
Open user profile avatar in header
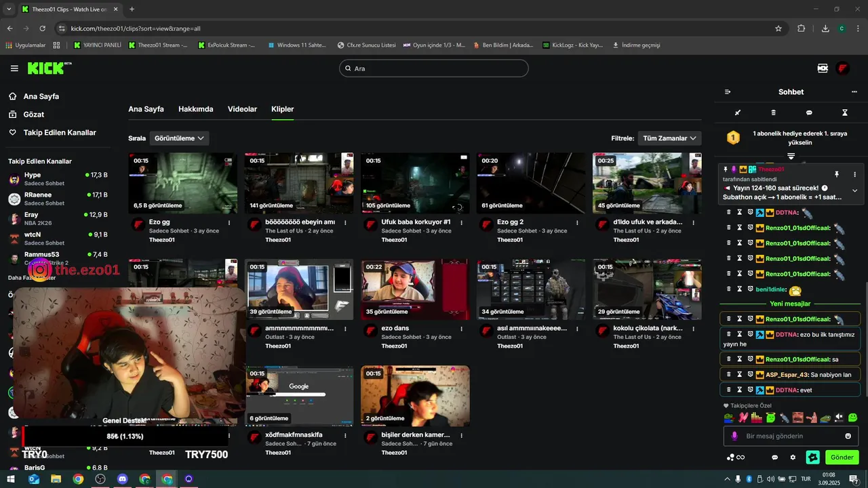point(843,68)
